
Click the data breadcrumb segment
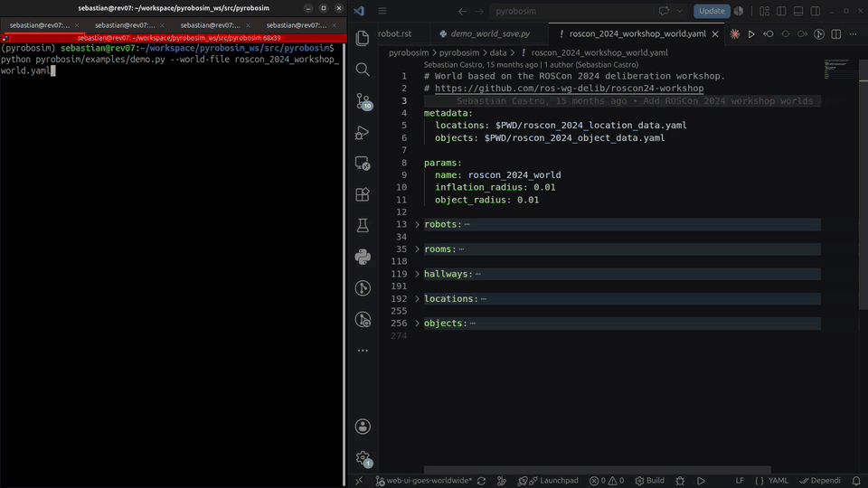pos(497,52)
